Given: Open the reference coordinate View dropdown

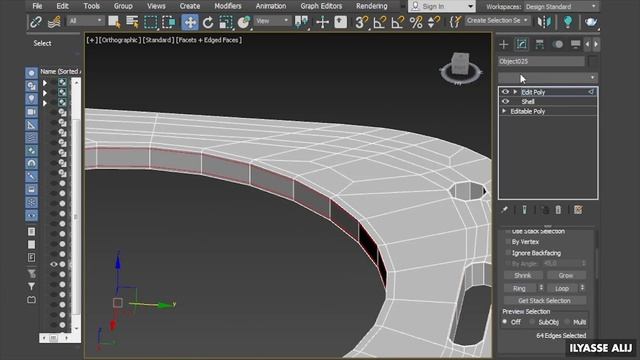Looking at the screenshot, I should click(272, 21).
